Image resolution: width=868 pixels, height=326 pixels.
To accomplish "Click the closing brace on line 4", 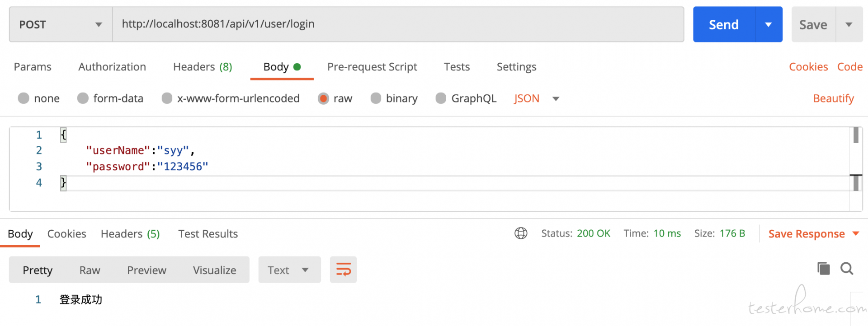I will point(63,183).
